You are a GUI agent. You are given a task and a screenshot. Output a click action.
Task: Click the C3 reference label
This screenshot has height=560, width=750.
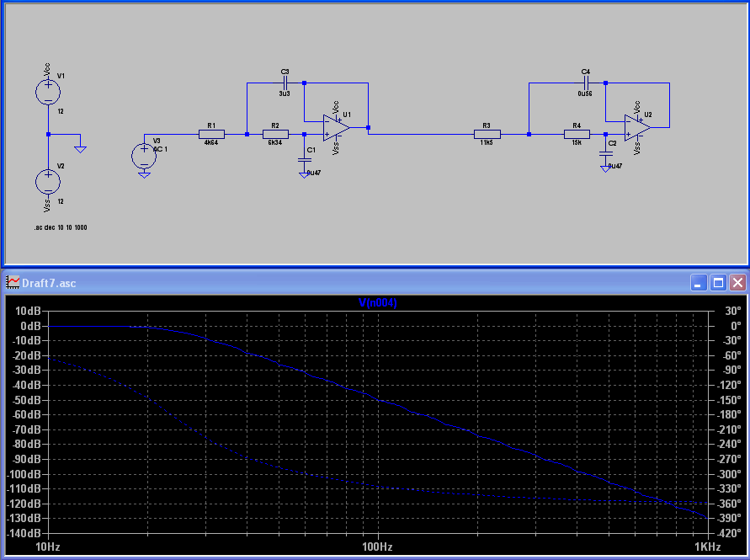coord(285,72)
